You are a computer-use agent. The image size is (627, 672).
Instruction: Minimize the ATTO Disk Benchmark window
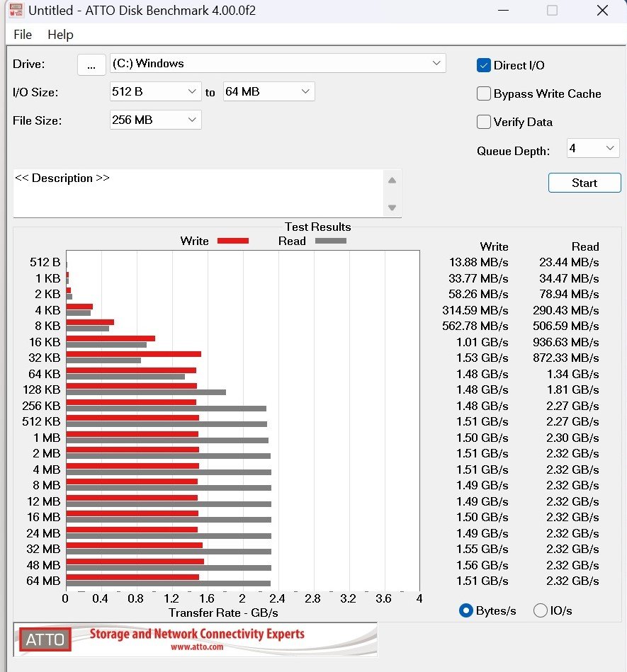(x=503, y=11)
